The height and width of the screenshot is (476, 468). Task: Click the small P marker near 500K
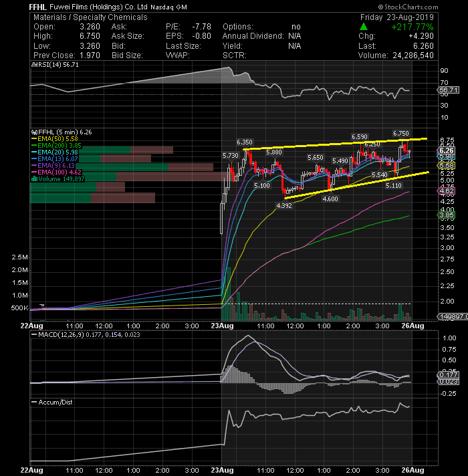tap(42, 305)
